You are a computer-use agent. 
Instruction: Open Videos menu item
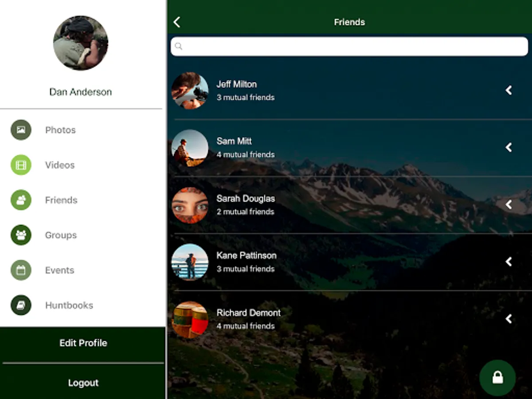[60, 165]
